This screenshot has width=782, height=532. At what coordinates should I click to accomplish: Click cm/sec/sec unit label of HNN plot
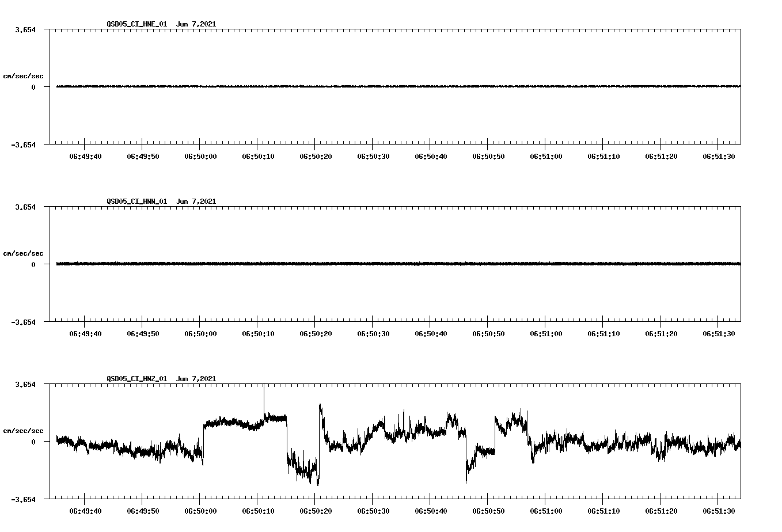(x=23, y=253)
